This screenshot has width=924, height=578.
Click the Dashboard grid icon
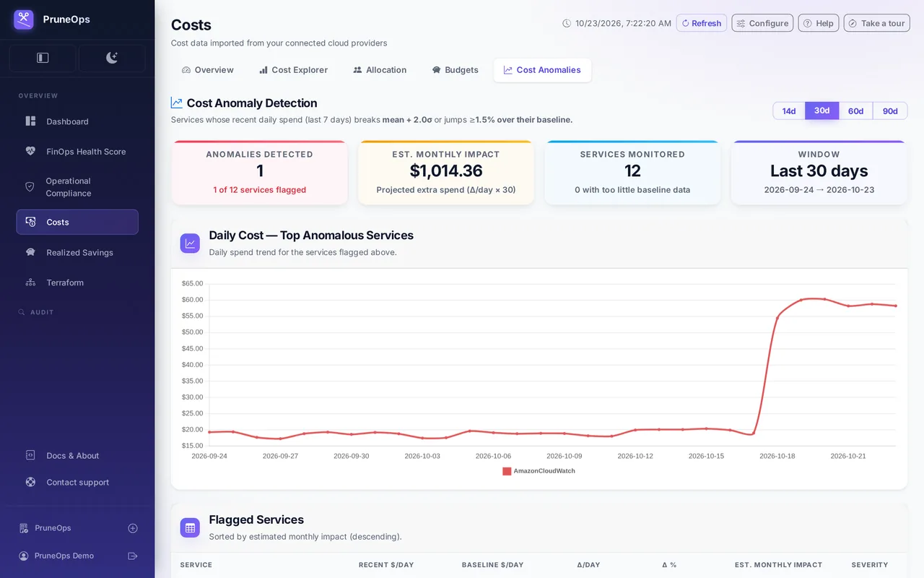tap(30, 121)
